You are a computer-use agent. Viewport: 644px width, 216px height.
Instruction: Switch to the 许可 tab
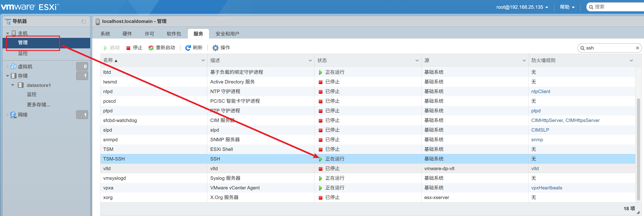click(149, 34)
